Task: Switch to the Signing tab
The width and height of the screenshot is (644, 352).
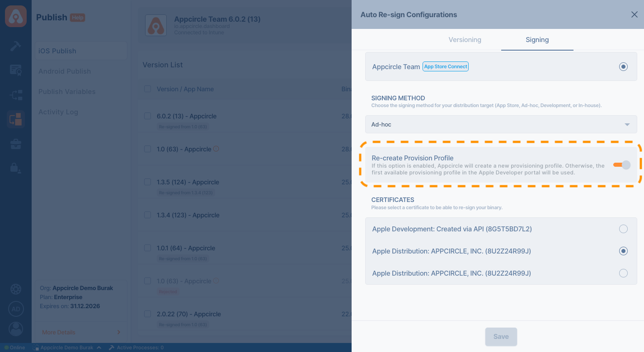Action: (537, 40)
